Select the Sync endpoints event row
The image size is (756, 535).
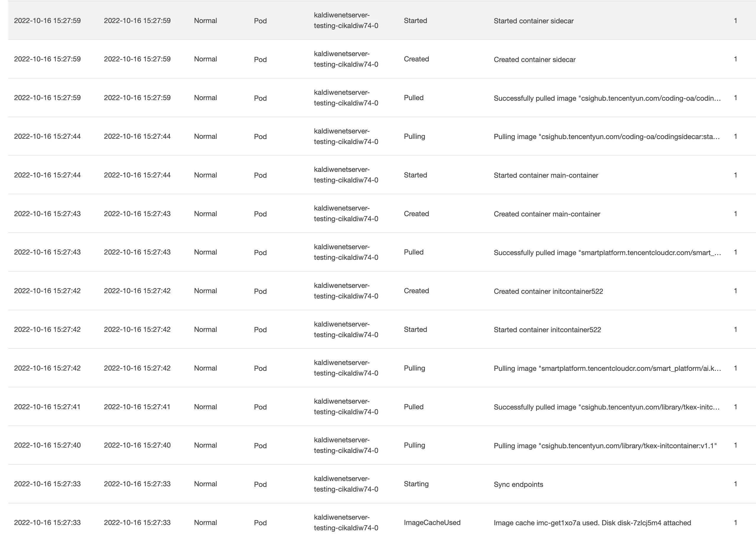click(382, 484)
